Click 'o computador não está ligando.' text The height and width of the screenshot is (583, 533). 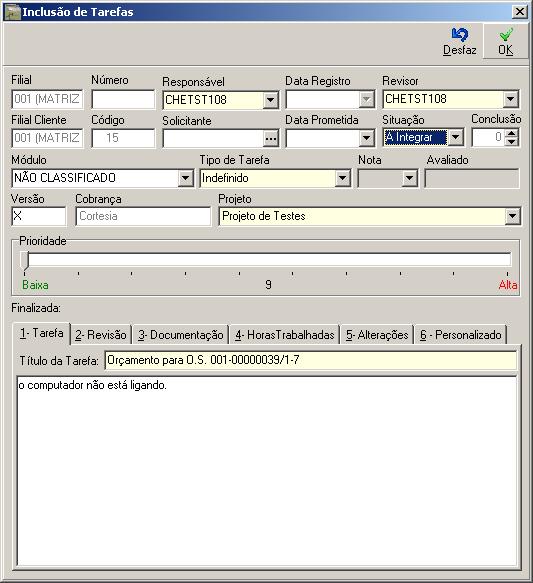(93, 385)
